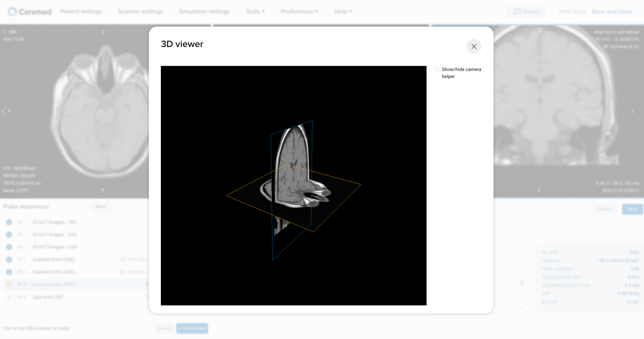Enable the Show/hide camera helper checkbox

(x=437, y=69)
